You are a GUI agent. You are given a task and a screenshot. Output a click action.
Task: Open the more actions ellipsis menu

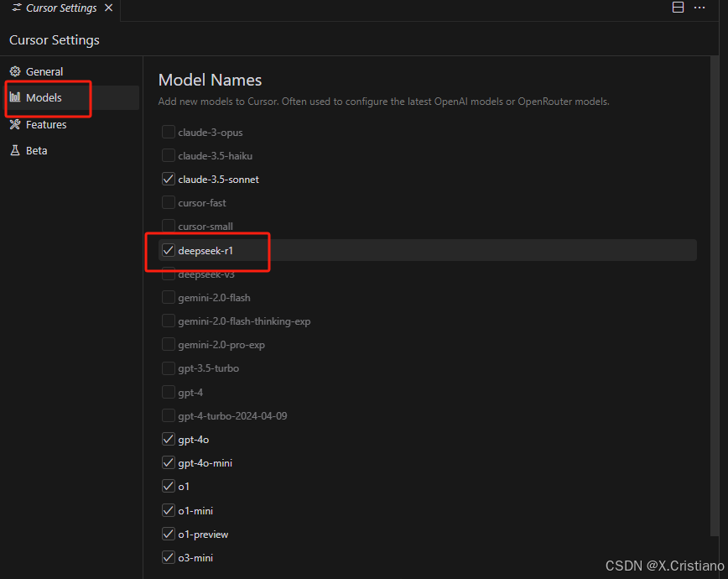(x=699, y=8)
